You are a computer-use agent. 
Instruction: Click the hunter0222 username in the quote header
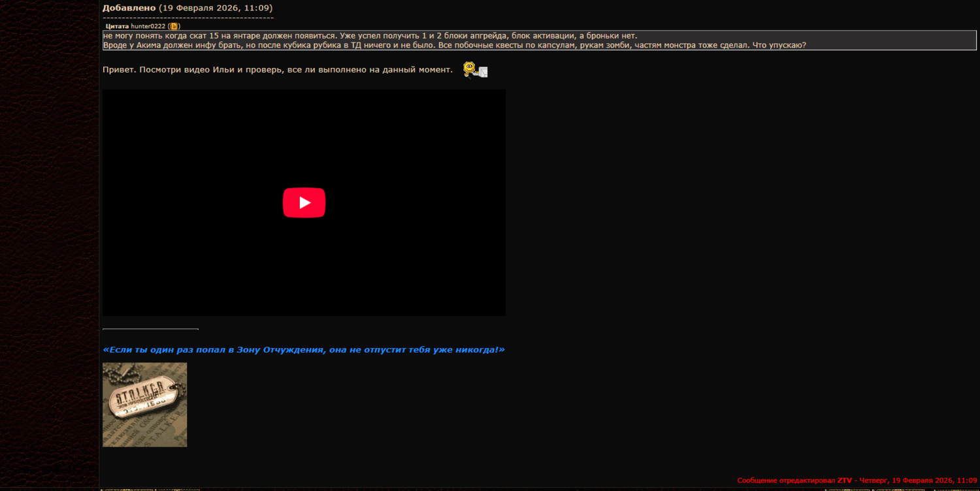pos(148,26)
